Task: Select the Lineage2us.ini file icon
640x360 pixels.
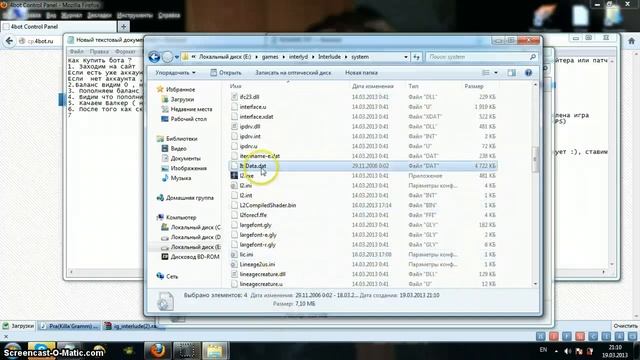Action: tap(234, 264)
